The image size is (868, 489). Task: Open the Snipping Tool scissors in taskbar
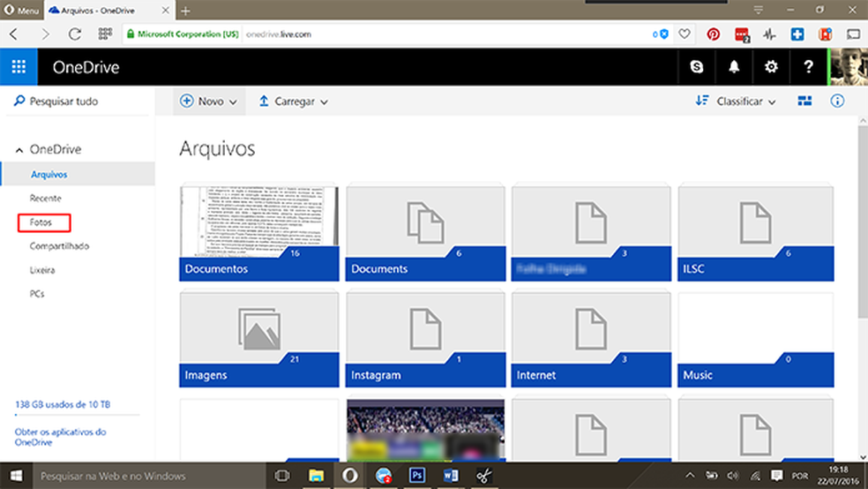coord(483,476)
